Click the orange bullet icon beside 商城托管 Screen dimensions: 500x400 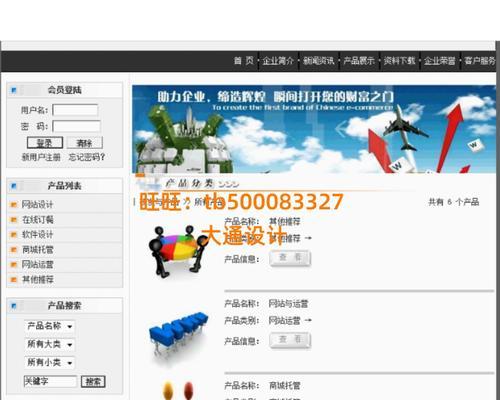[14, 250]
